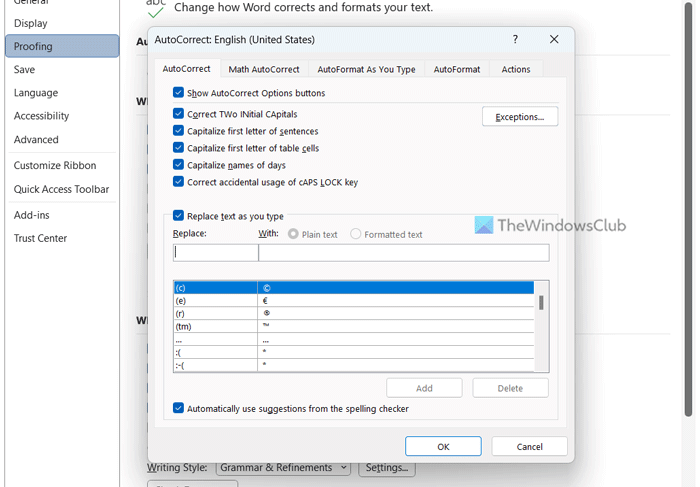Toggle Correct accidental usage of cAPS LOCK key
Viewport: 700px width, 487px height.
[178, 181]
